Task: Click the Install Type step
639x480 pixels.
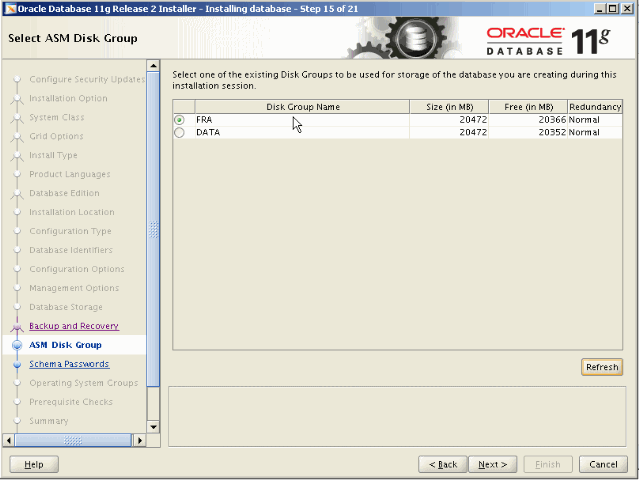Action: pos(53,155)
